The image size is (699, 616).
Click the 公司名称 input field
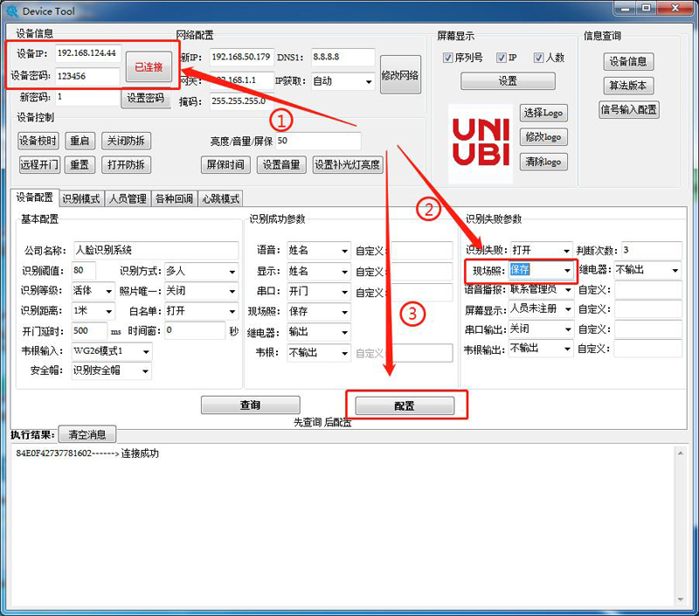pos(156,250)
